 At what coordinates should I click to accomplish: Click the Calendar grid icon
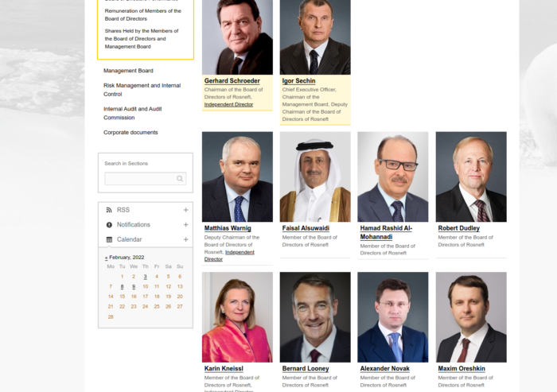[x=109, y=239]
